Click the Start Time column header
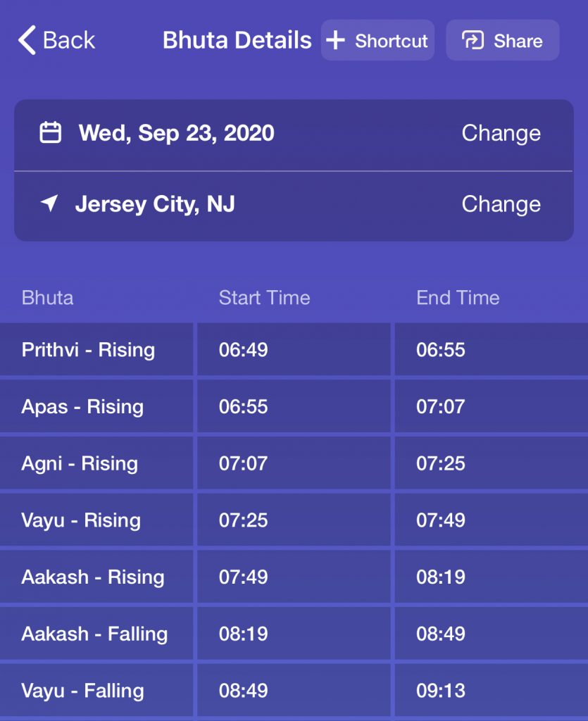 coord(264,298)
